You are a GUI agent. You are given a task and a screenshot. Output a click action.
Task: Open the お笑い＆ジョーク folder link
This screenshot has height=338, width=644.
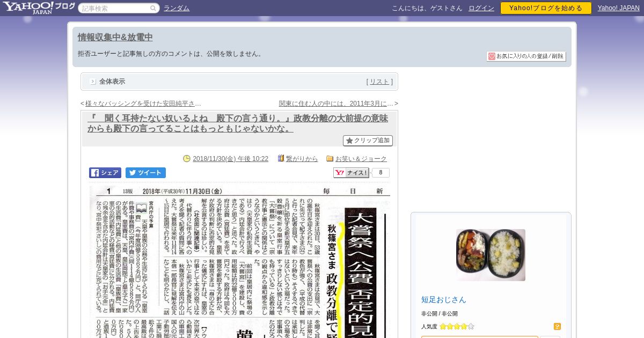click(361, 159)
